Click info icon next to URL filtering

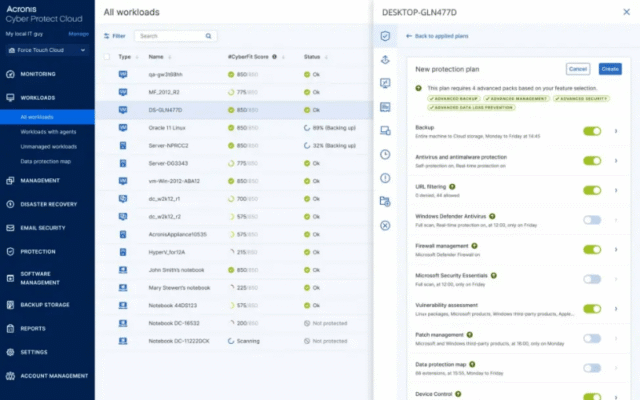click(x=452, y=187)
